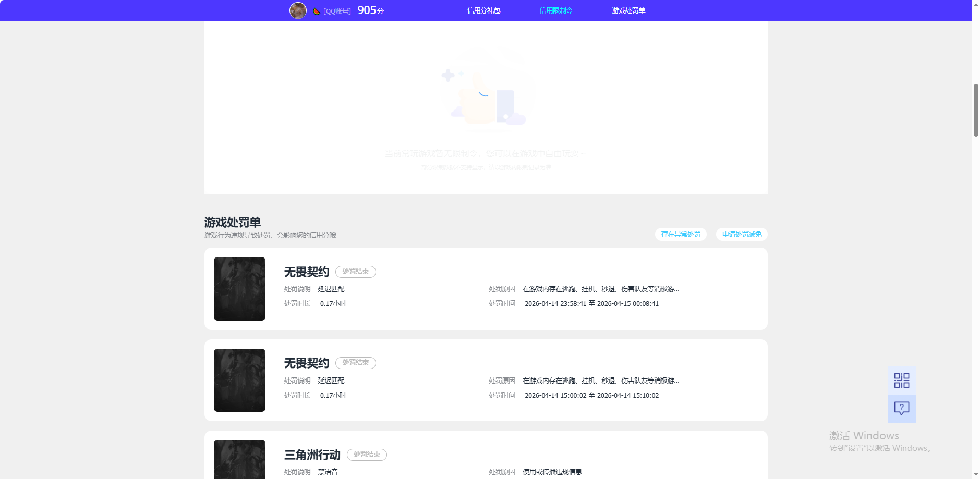Switch to the 信用限制令 tab

coord(556,10)
